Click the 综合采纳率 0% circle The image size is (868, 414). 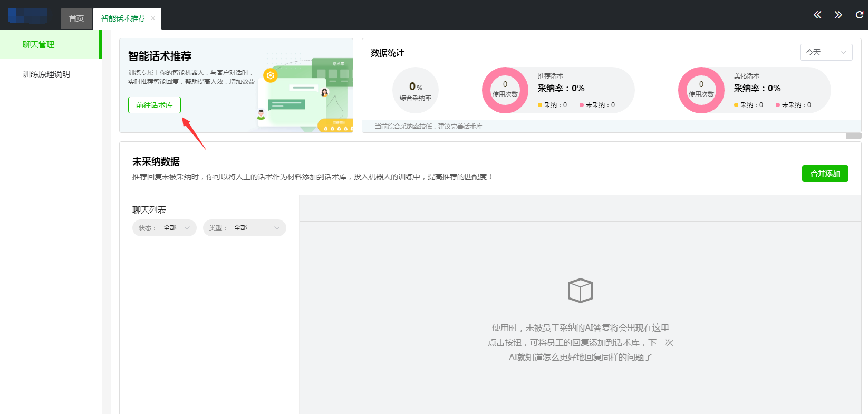416,90
